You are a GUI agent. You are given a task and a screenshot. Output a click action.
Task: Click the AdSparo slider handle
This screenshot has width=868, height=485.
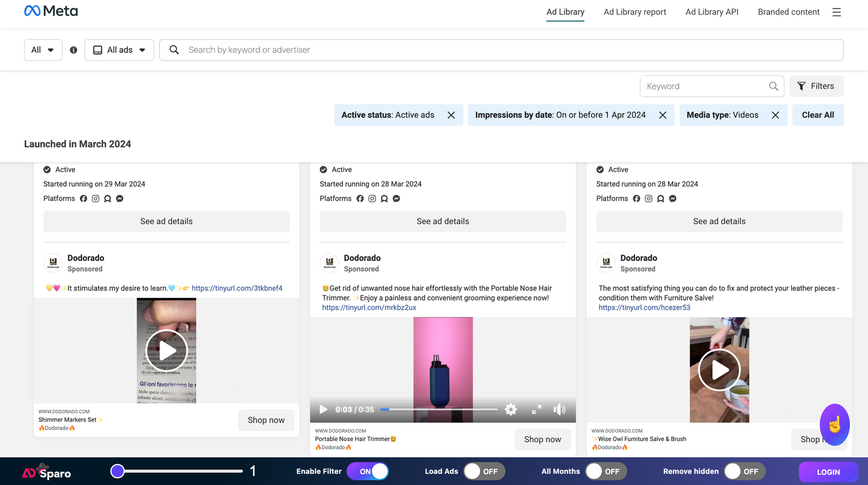click(118, 471)
